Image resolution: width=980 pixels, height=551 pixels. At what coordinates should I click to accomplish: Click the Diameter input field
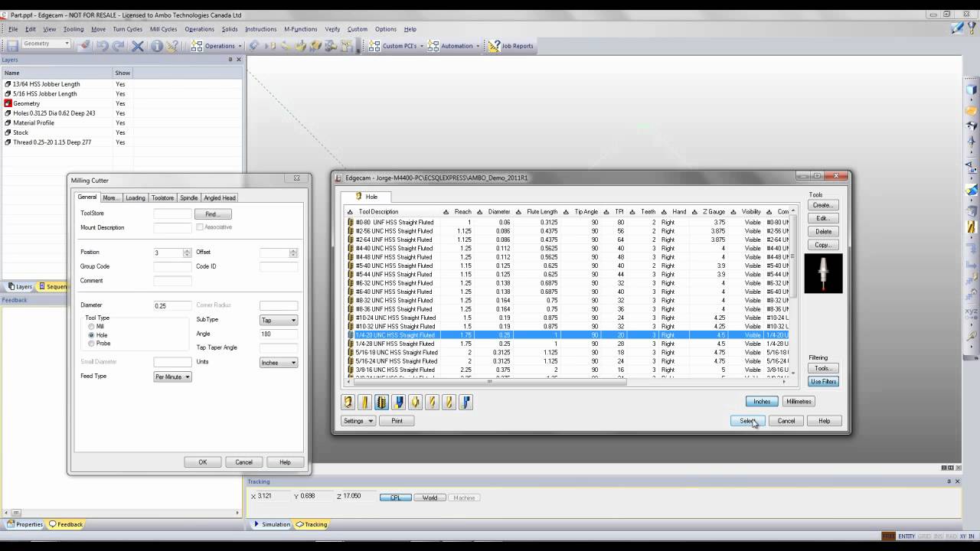pyautogui.click(x=172, y=305)
